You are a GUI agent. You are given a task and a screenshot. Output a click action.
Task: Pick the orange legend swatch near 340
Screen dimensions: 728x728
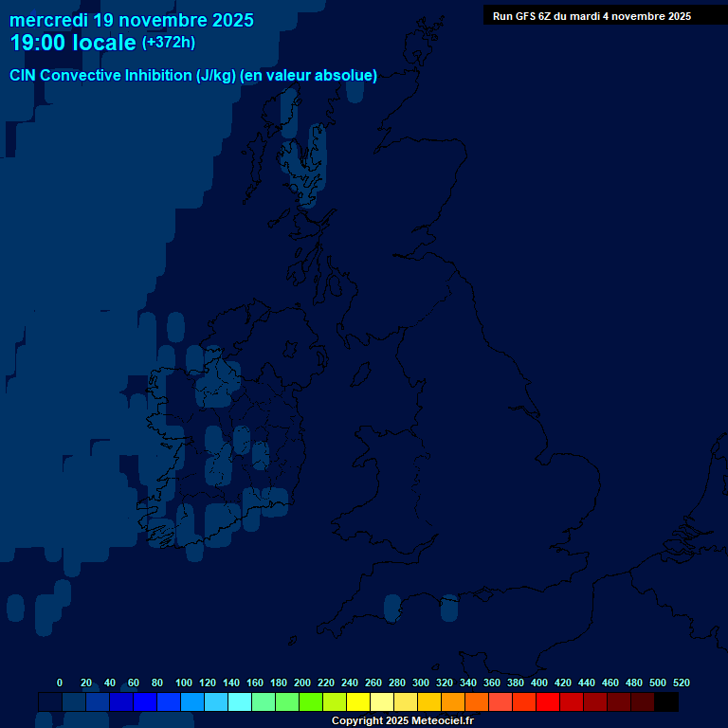[x=476, y=702]
